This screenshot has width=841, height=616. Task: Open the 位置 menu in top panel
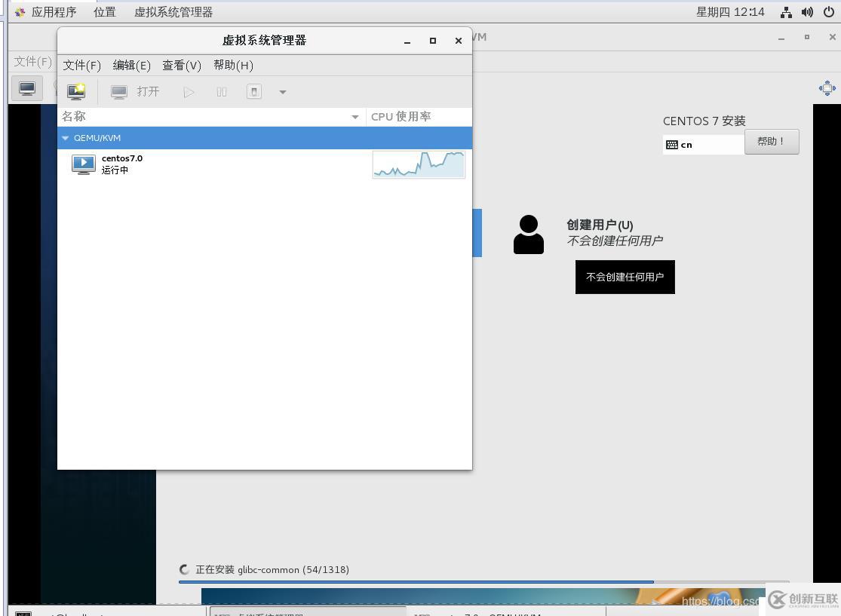tap(105, 12)
